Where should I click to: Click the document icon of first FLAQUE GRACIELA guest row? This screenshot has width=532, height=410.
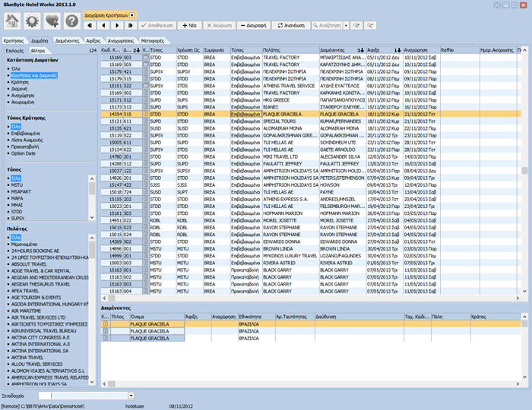pyautogui.click(x=106, y=324)
